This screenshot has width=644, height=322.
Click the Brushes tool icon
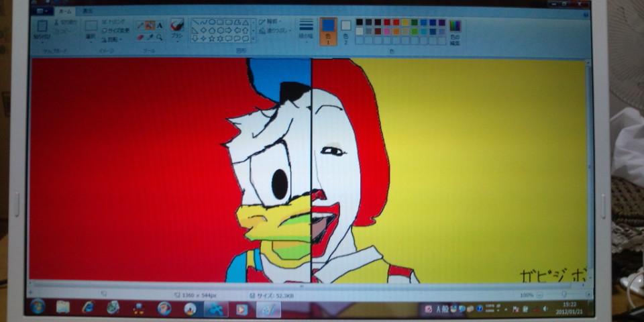click(x=177, y=25)
